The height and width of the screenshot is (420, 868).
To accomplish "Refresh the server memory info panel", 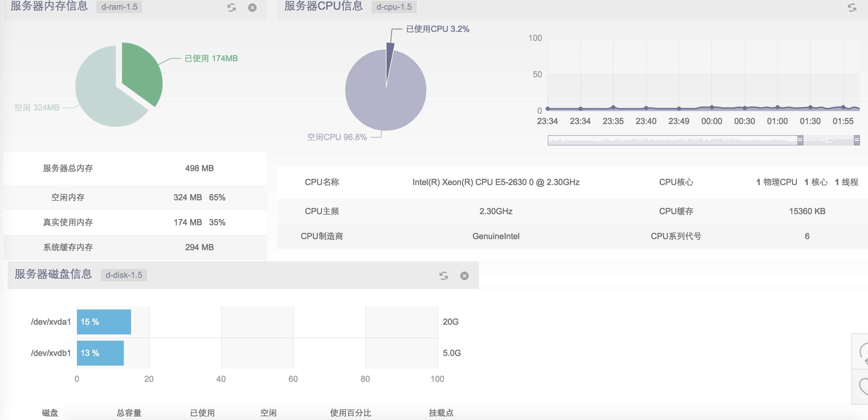I will tap(232, 7).
